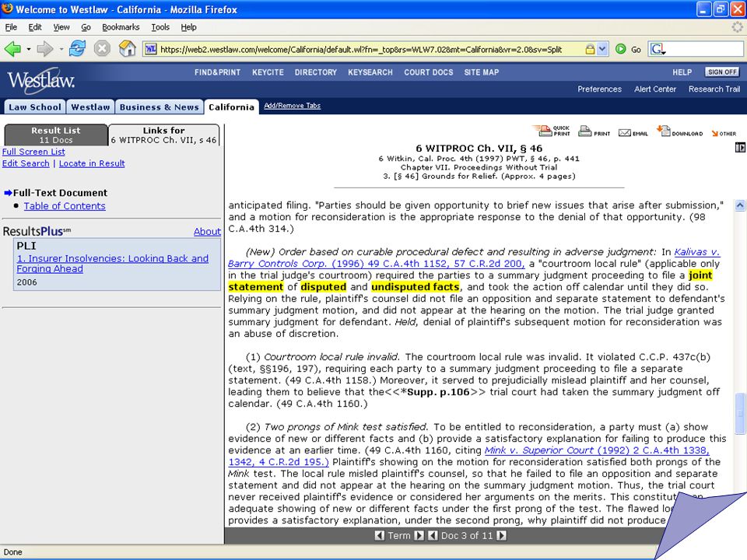
Task: Open Insurer Insolvencies: Looking Back article link
Action: tap(112, 264)
